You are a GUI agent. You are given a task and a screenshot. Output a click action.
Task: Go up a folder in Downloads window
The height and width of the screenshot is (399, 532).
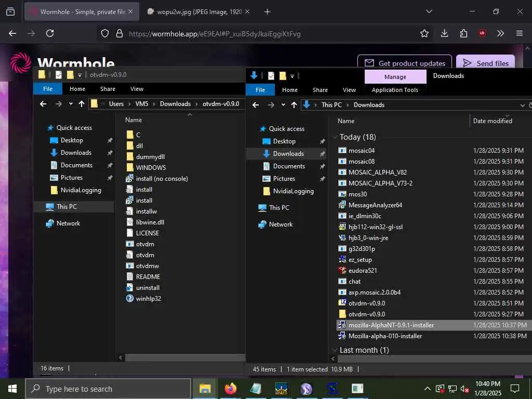294,105
